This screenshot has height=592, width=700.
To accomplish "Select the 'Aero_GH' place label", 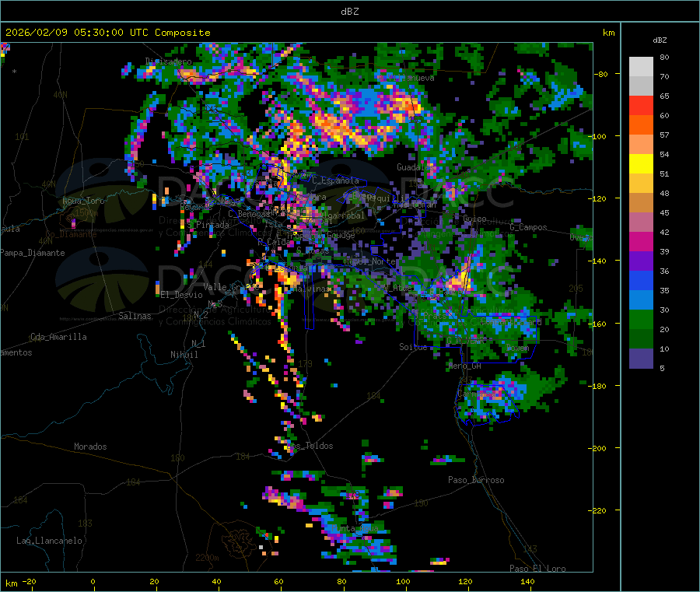I will 465,366.
